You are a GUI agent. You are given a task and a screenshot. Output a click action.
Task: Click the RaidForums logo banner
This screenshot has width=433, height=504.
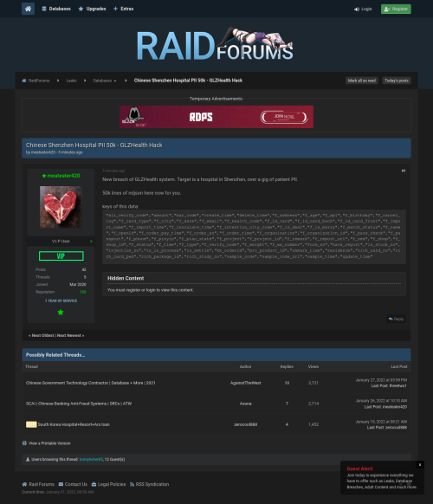coord(215,44)
